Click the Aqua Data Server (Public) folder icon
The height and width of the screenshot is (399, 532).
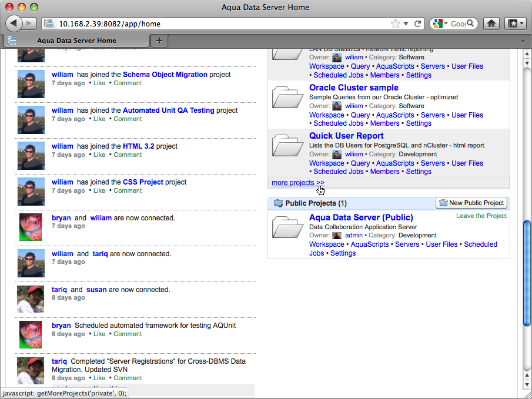[x=287, y=227]
